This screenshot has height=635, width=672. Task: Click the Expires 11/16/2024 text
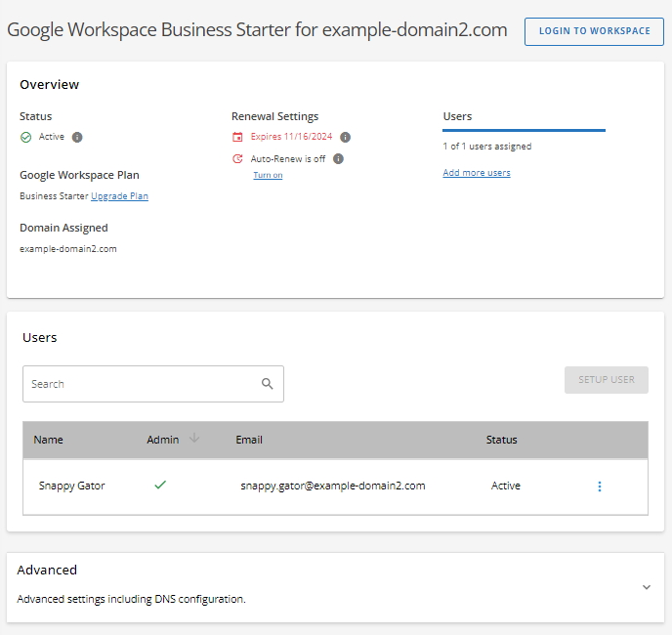click(x=291, y=137)
